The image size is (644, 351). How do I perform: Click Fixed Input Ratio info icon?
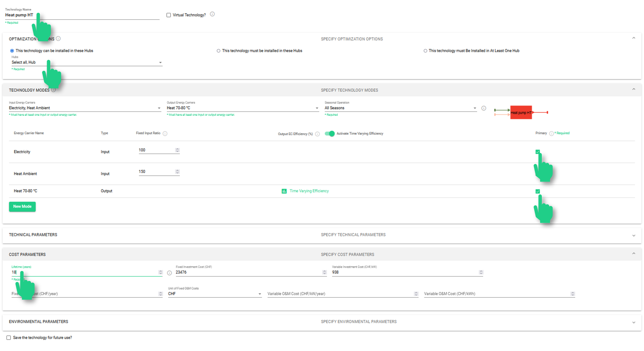(x=165, y=133)
